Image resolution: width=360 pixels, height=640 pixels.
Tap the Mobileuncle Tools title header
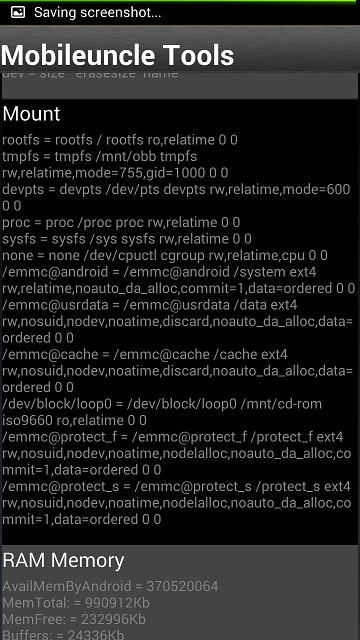[x=118, y=55]
